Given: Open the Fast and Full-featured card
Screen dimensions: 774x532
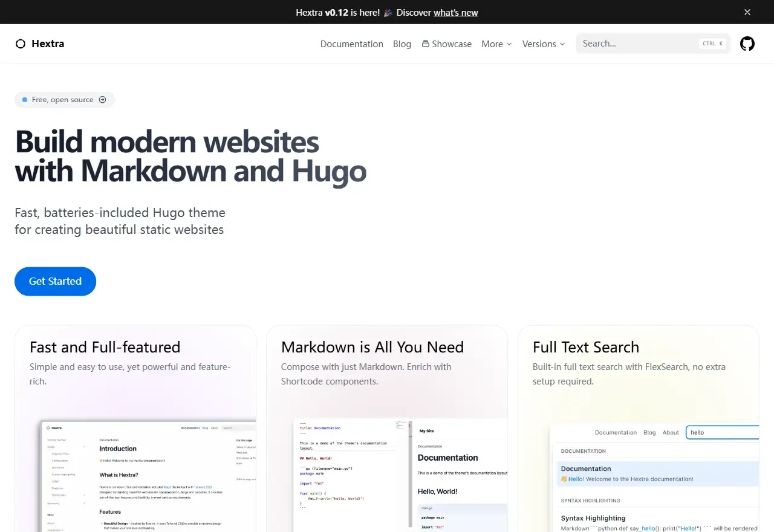Looking at the screenshot, I should pos(135,429).
